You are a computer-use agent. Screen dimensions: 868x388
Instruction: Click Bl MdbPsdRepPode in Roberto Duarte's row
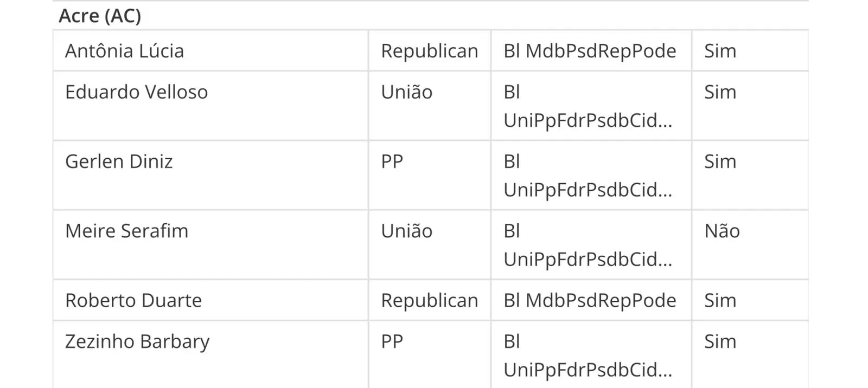[x=590, y=300]
